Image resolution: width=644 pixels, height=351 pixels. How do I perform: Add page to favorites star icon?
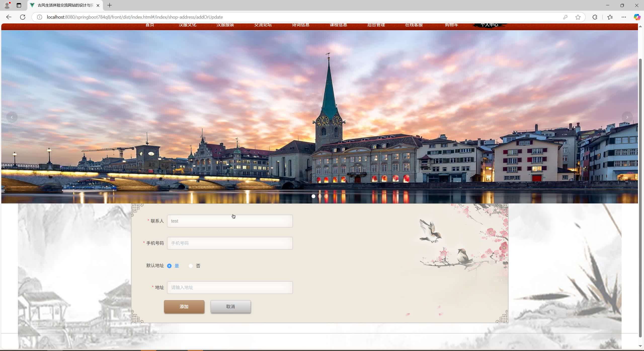pyautogui.click(x=578, y=17)
